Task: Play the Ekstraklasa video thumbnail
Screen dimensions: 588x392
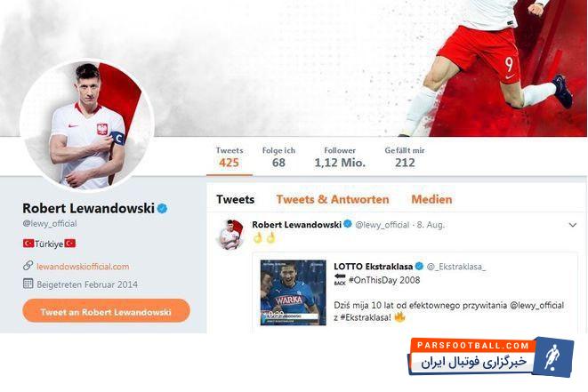Action: coord(294,292)
